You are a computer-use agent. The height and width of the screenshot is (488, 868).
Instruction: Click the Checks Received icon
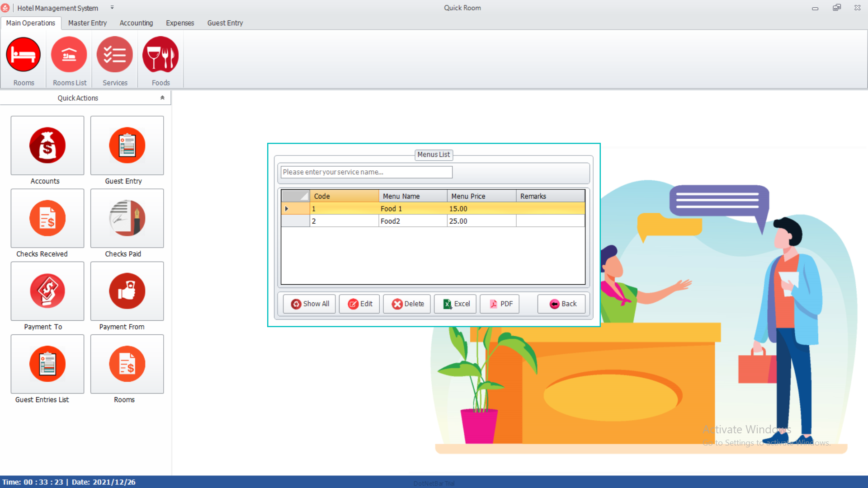click(x=47, y=218)
